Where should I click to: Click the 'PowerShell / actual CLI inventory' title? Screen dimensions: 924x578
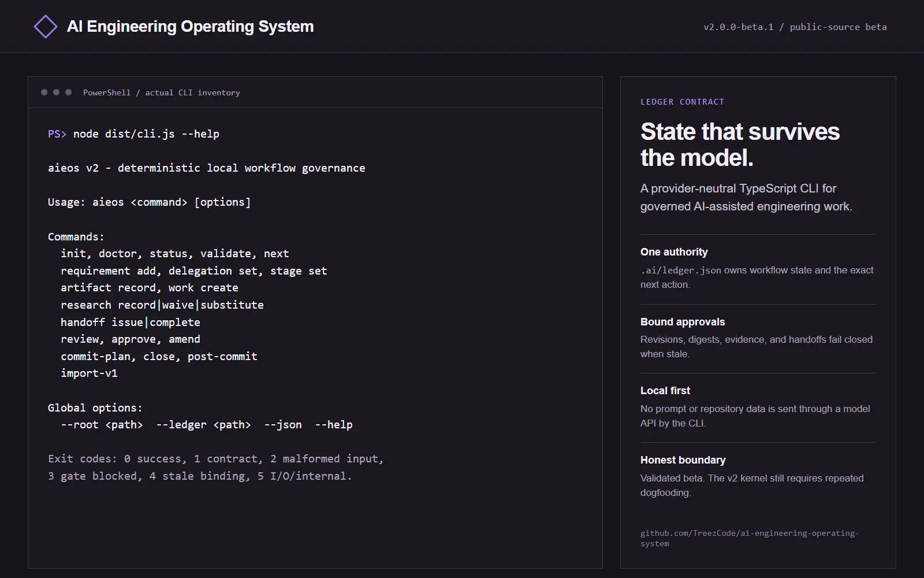tap(161, 92)
